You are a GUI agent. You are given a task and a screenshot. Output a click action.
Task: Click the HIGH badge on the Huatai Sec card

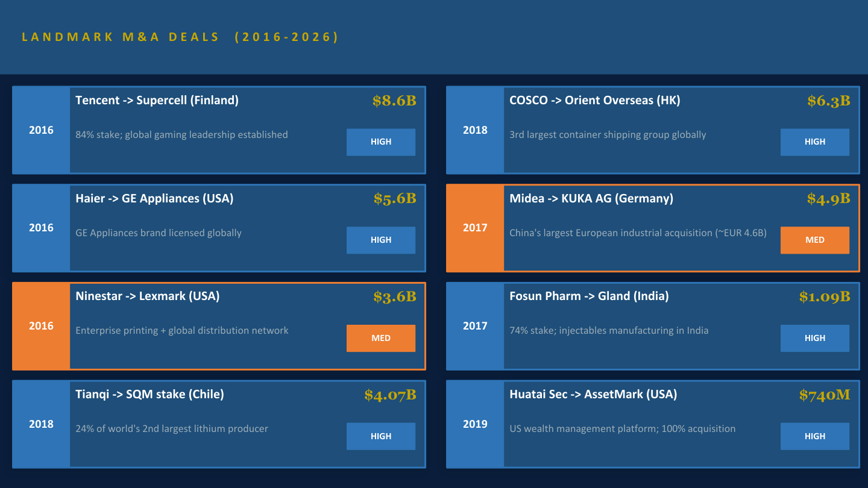(815, 436)
